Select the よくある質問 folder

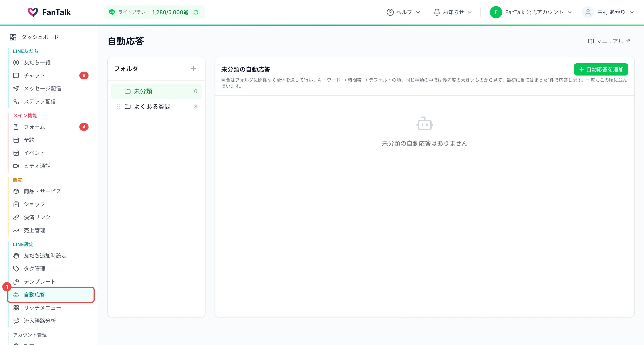pos(156,107)
